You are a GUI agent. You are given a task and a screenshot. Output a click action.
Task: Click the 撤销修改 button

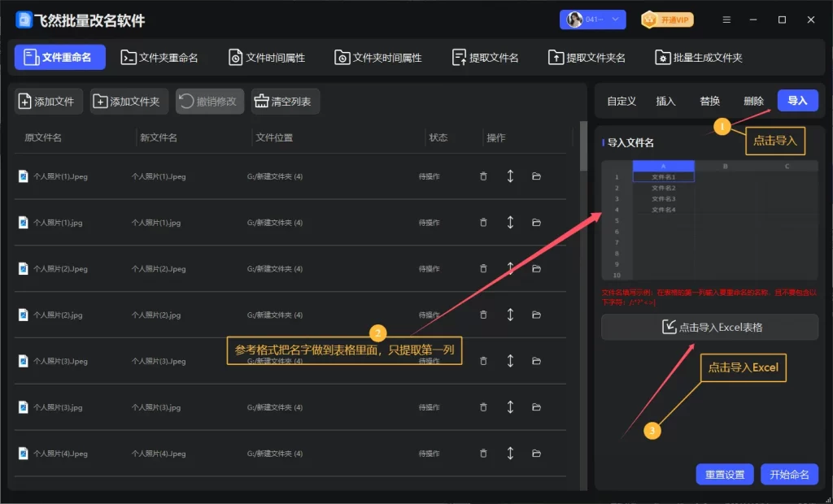[x=210, y=102]
